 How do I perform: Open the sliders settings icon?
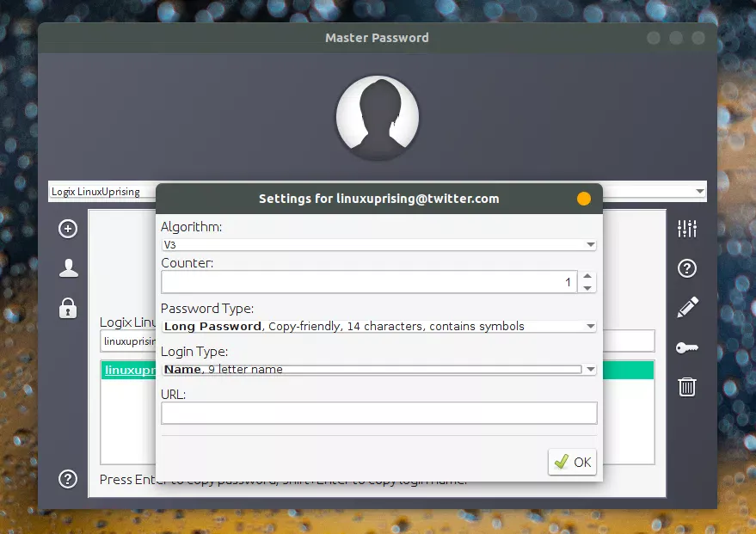tap(686, 229)
